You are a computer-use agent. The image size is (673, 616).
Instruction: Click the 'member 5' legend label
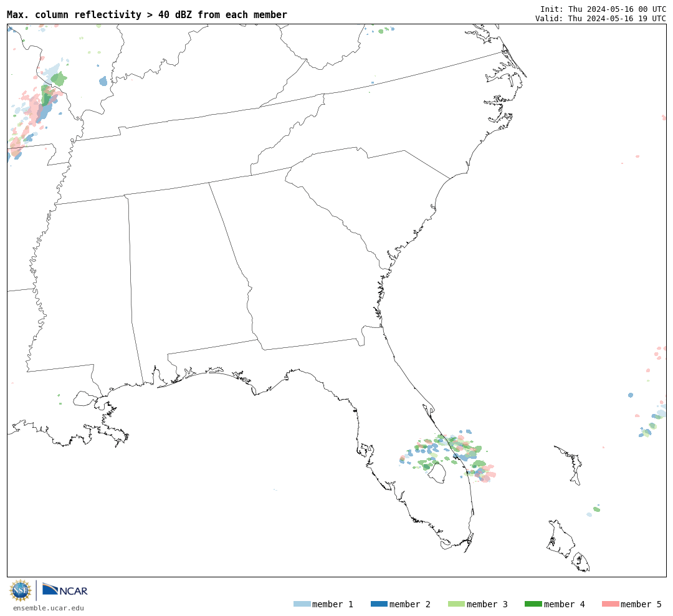641,604
